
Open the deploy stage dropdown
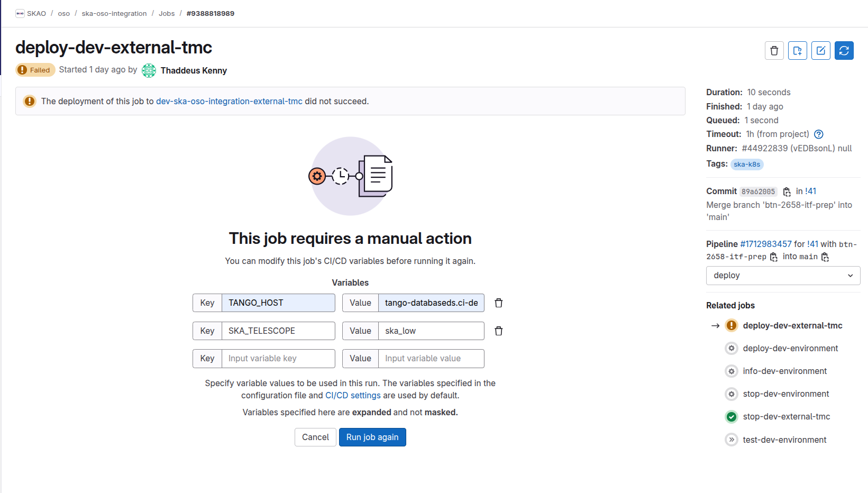click(x=783, y=276)
